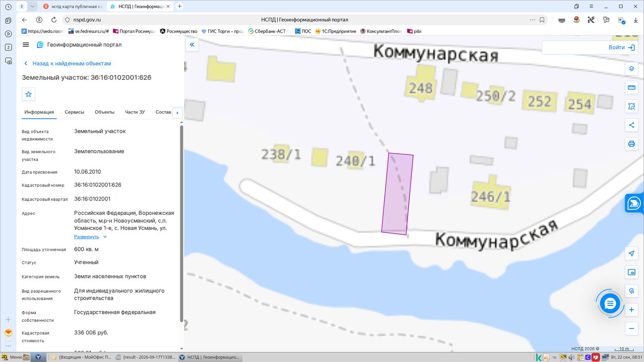
Task: Open the blue chat assistant bubble
Action: [x=610, y=304]
